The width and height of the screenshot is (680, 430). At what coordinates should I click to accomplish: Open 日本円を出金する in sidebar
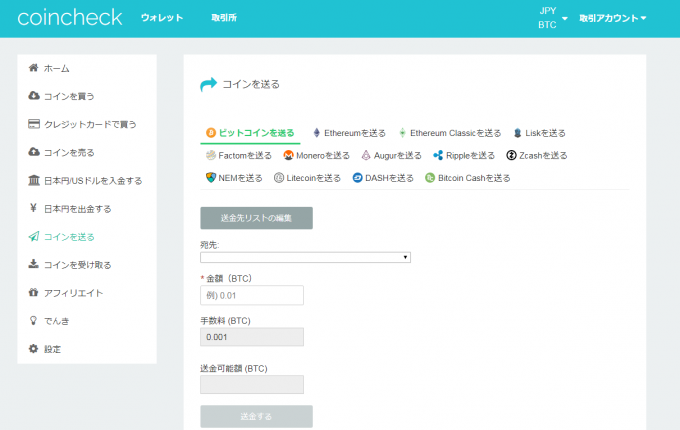tap(78, 209)
